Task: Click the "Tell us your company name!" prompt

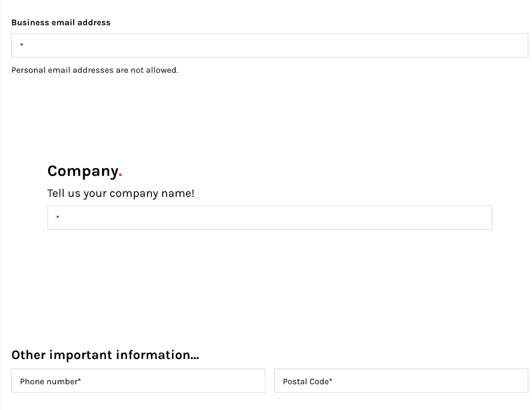Action: click(x=121, y=193)
